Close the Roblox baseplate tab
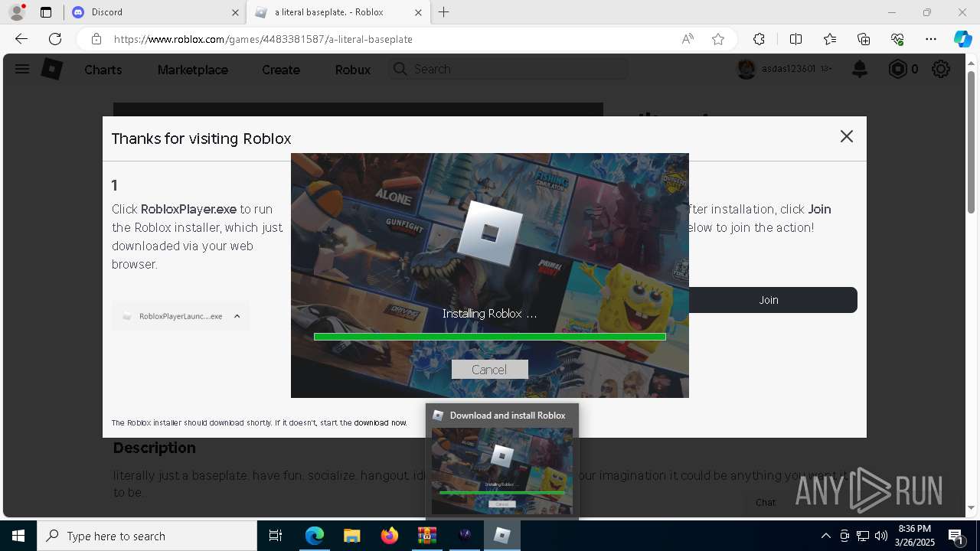The image size is (980, 551). pyautogui.click(x=418, y=12)
